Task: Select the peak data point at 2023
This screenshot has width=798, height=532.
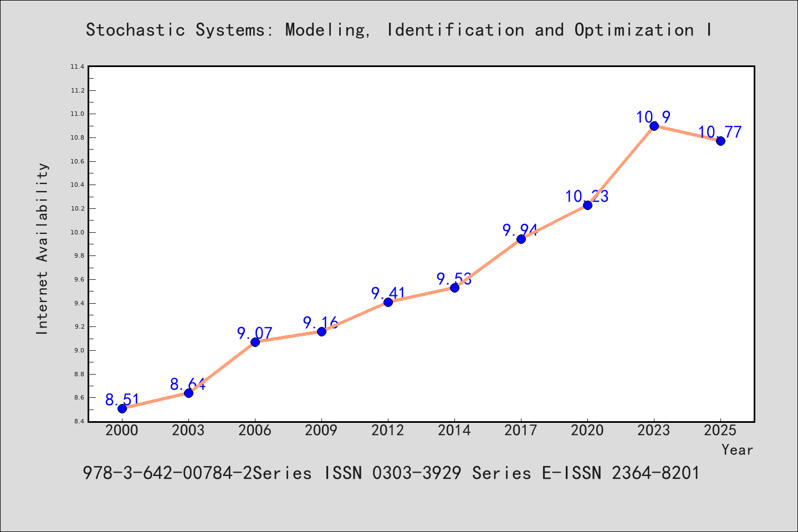Action: pos(654,126)
